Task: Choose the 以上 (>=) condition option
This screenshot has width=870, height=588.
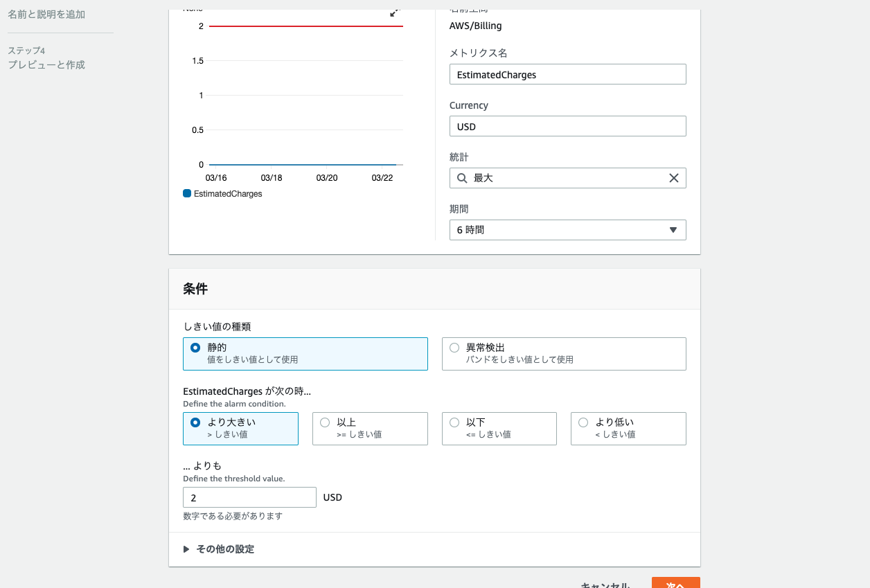Action: 325,422
